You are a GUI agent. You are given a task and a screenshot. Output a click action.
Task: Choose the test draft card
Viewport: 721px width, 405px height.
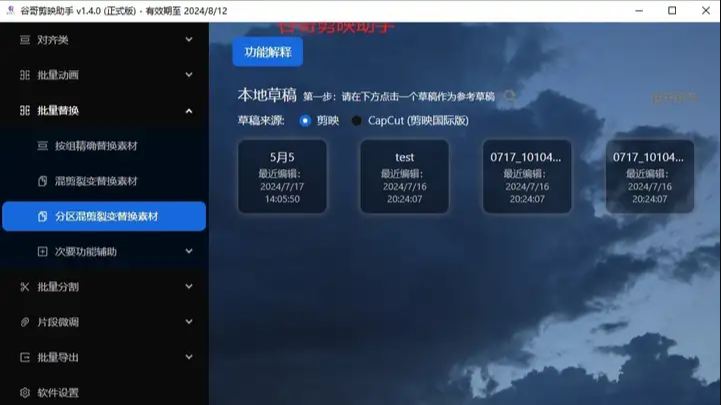point(404,177)
